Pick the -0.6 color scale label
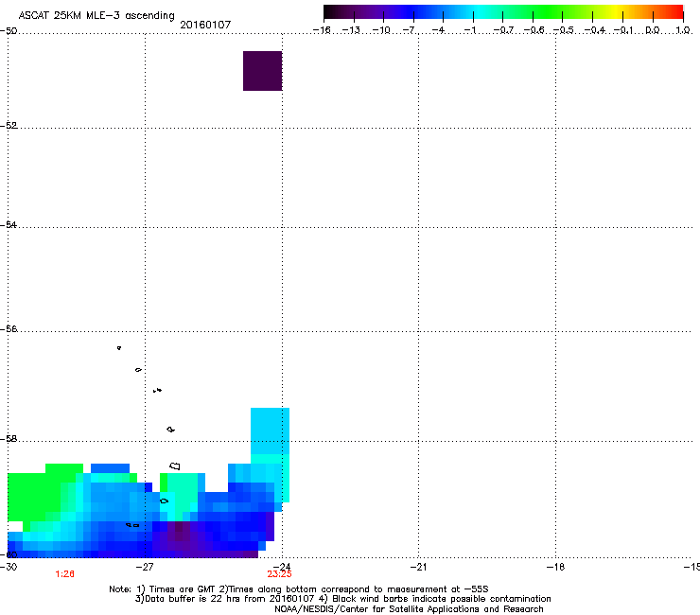The width and height of the screenshot is (700, 615). (x=534, y=30)
